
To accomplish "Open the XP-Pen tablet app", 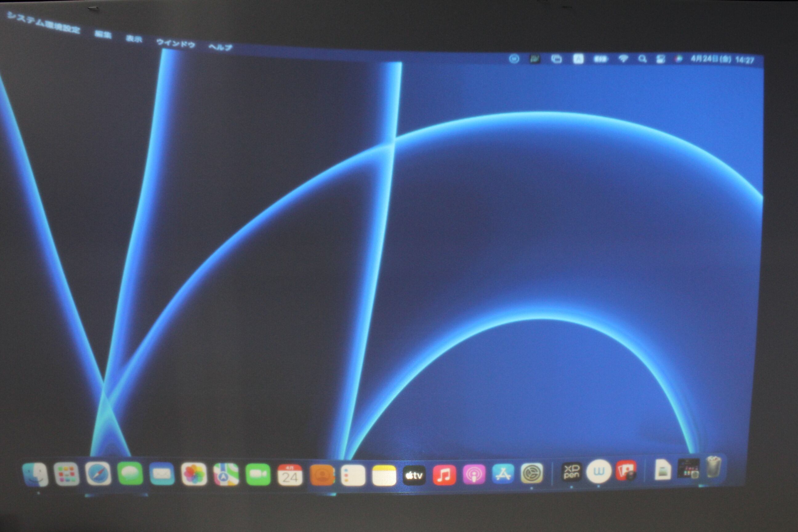I will [x=571, y=472].
